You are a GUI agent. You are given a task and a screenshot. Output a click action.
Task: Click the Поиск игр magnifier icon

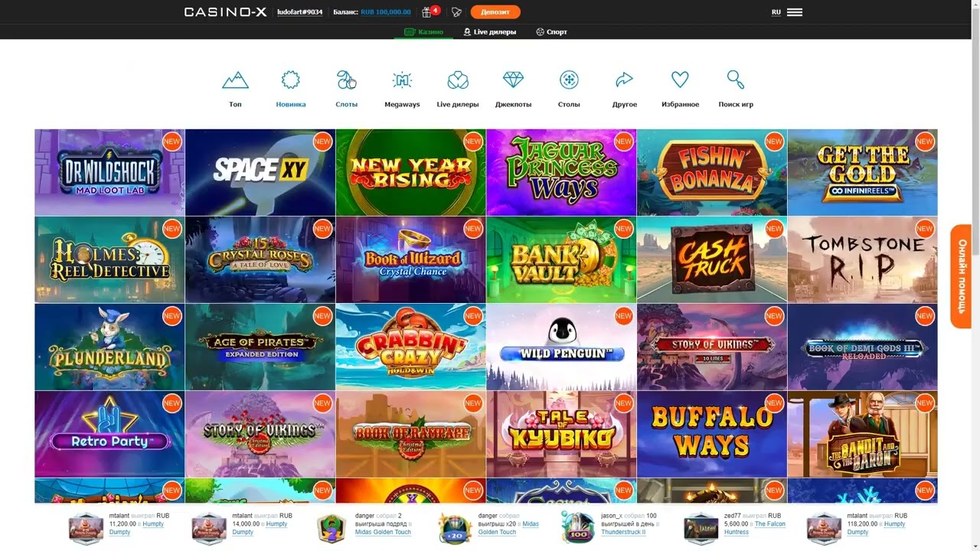coord(736,80)
